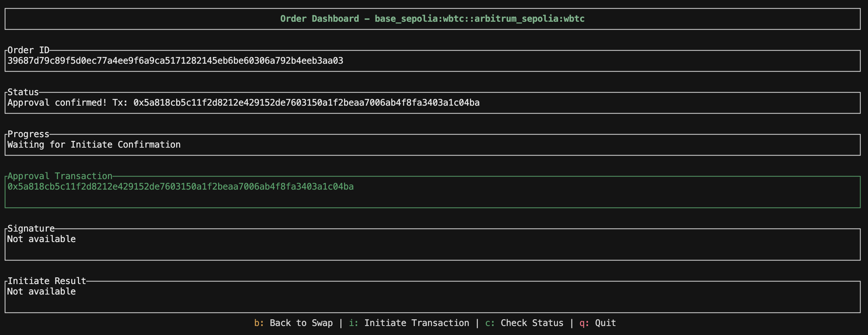
Task: Click the 'Initiate Result' panel label
Action: tap(47, 281)
